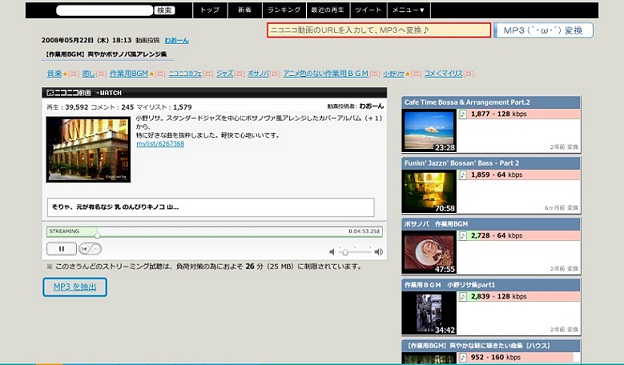Click the star next to 音楽 tag
The width and height of the screenshot is (624, 365).
click(x=65, y=74)
